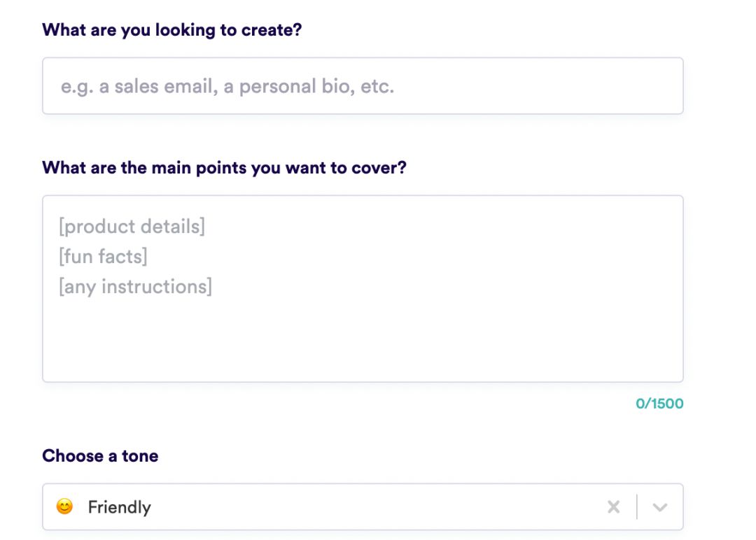Clear the selected Friendly tone
756x540 pixels.
pos(613,506)
